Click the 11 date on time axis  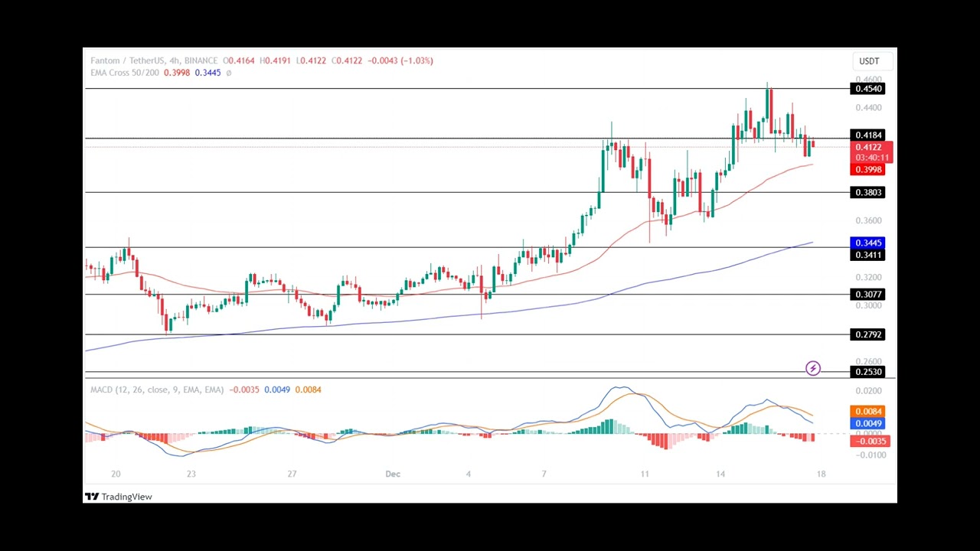click(645, 474)
